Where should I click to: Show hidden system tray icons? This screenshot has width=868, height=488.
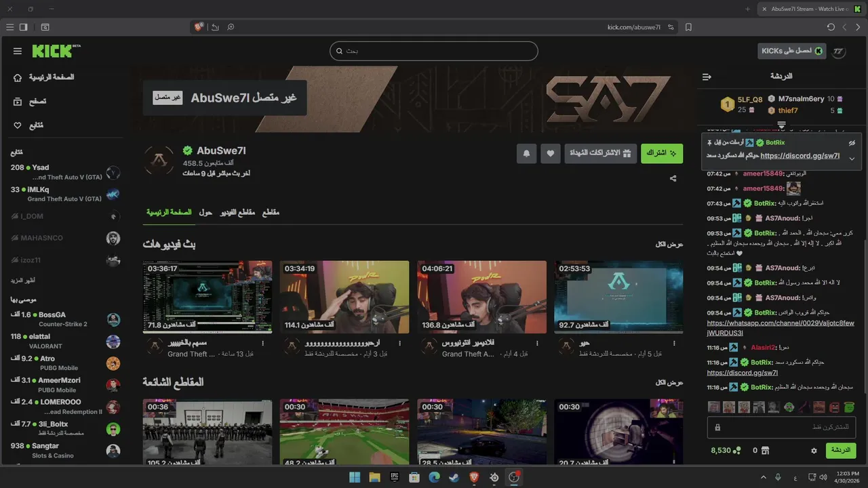pos(763,477)
